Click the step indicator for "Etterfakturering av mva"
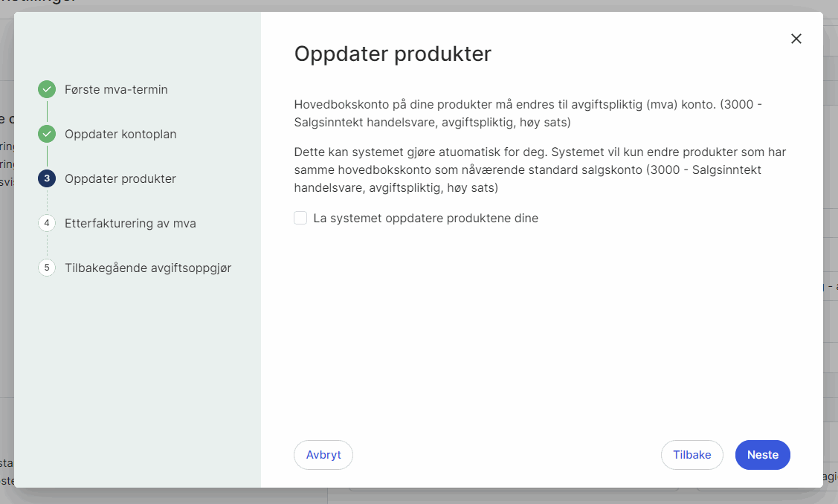Image resolution: width=838 pixels, height=504 pixels. tap(47, 223)
